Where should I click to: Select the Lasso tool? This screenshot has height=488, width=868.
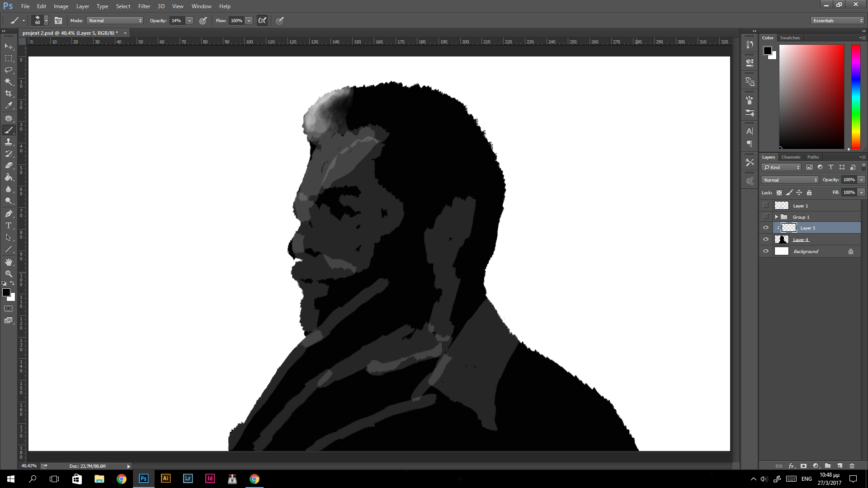click(9, 70)
